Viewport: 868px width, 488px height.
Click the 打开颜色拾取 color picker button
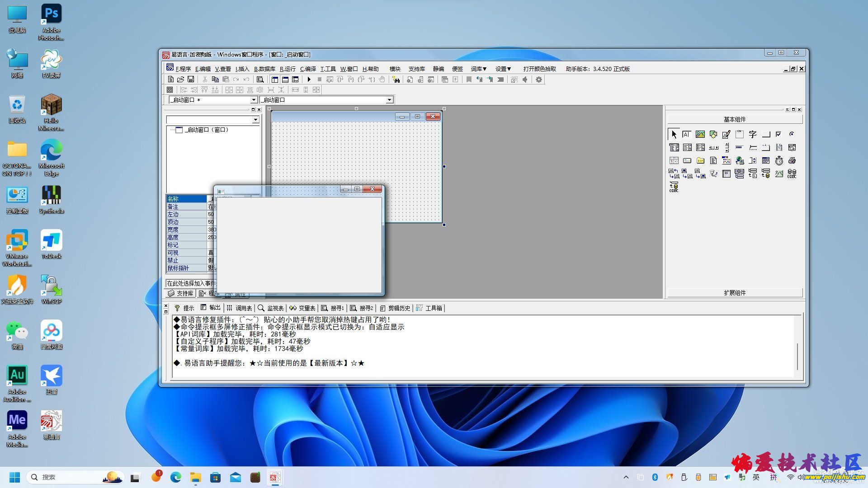click(539, 69)
